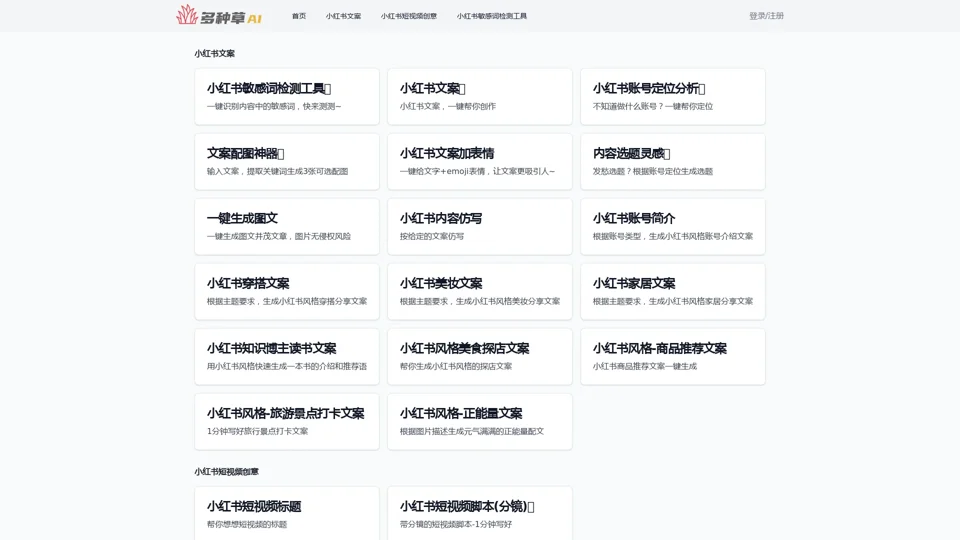
Task: Open 小红书敏感词检测工具 in the top navigation
Action: point(492,16)
